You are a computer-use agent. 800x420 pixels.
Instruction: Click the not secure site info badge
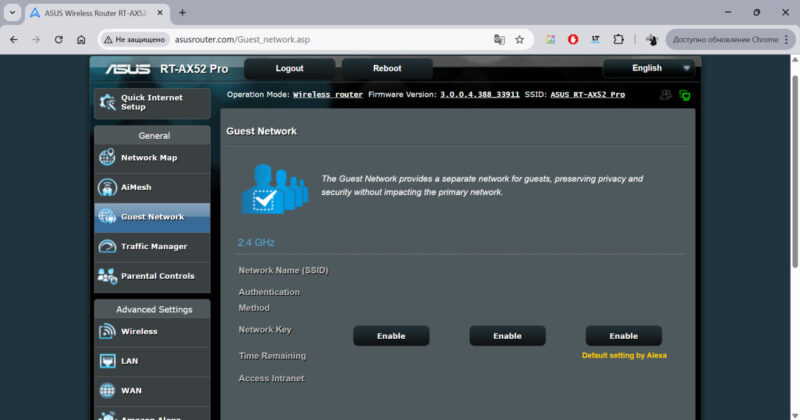[135, 39]
